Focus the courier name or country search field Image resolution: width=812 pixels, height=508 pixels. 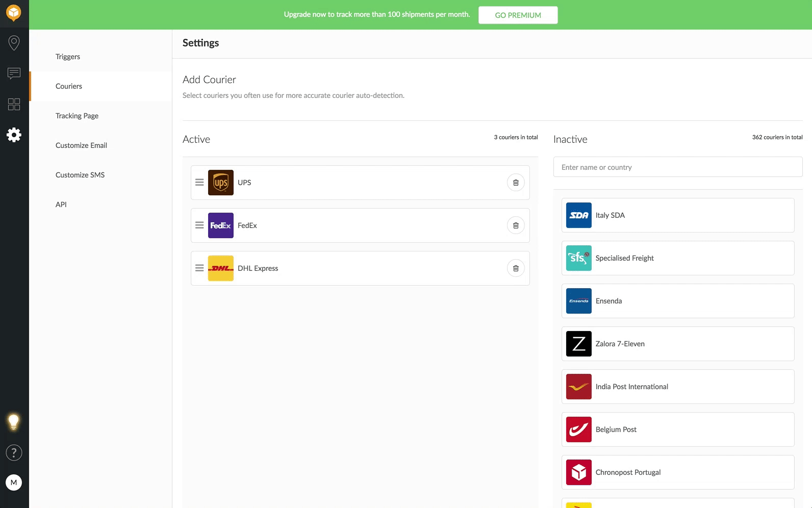678,167
